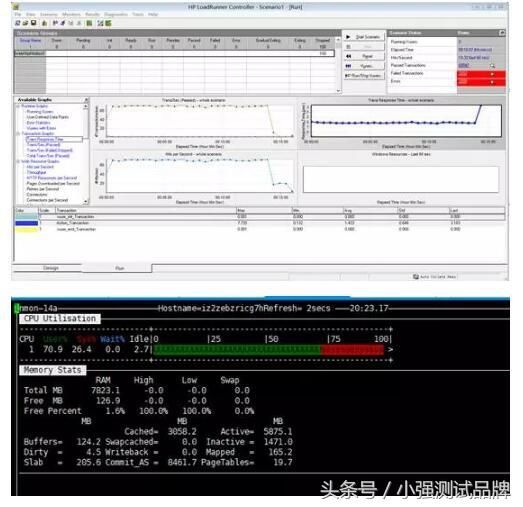Viewport: 523px width, 507px height.
Task: Select HTTP Responses per Second item
Action: click(x=51, y=178)
